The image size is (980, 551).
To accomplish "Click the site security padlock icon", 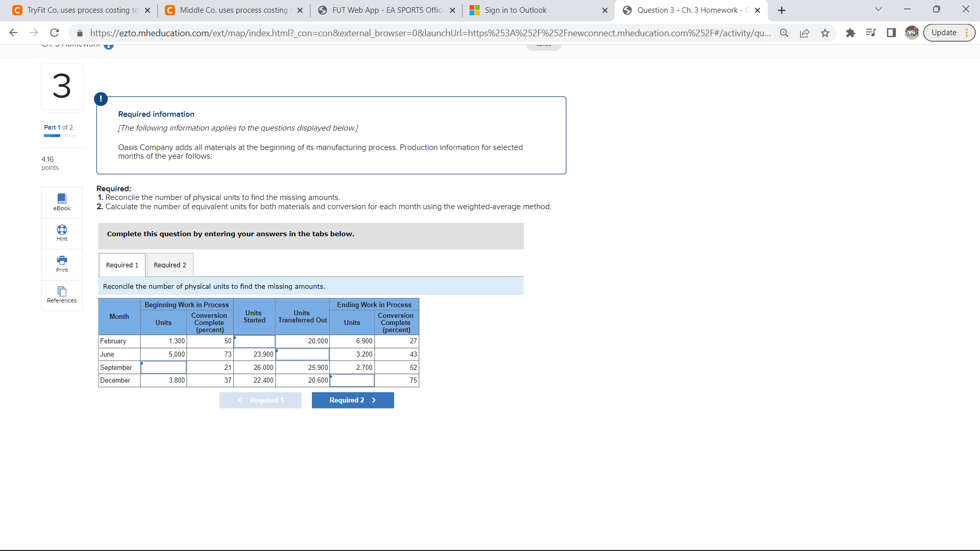I will point(80,33).
